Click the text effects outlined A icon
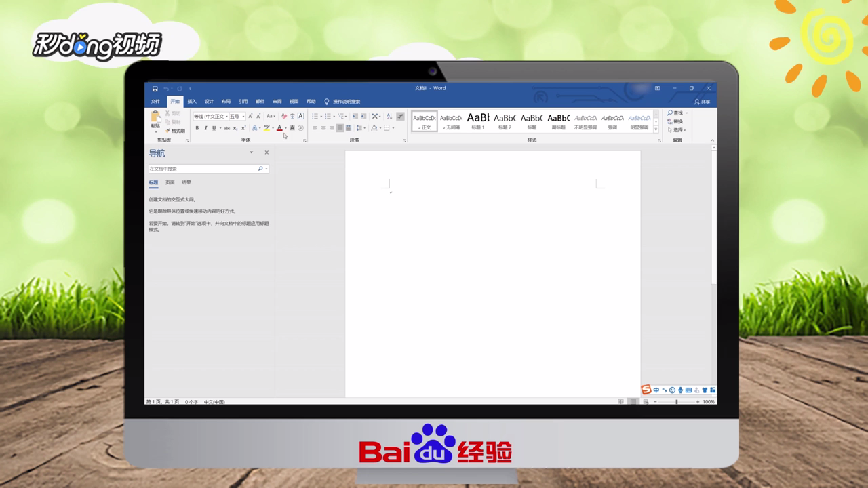The height and width of the screenshot is (488, 868). click(254, 128)
